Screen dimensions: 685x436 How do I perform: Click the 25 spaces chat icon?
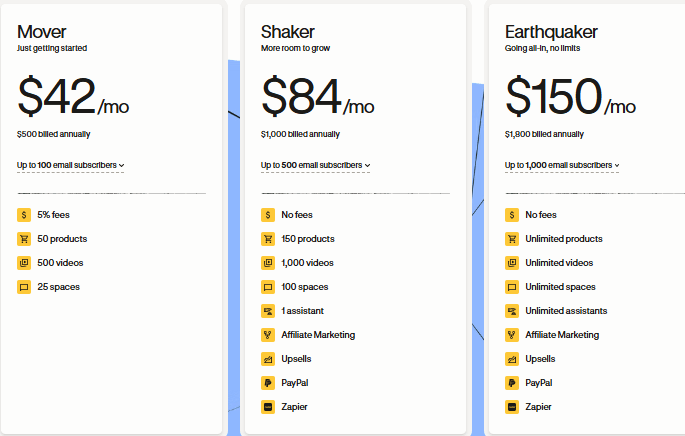pos(24,287)
